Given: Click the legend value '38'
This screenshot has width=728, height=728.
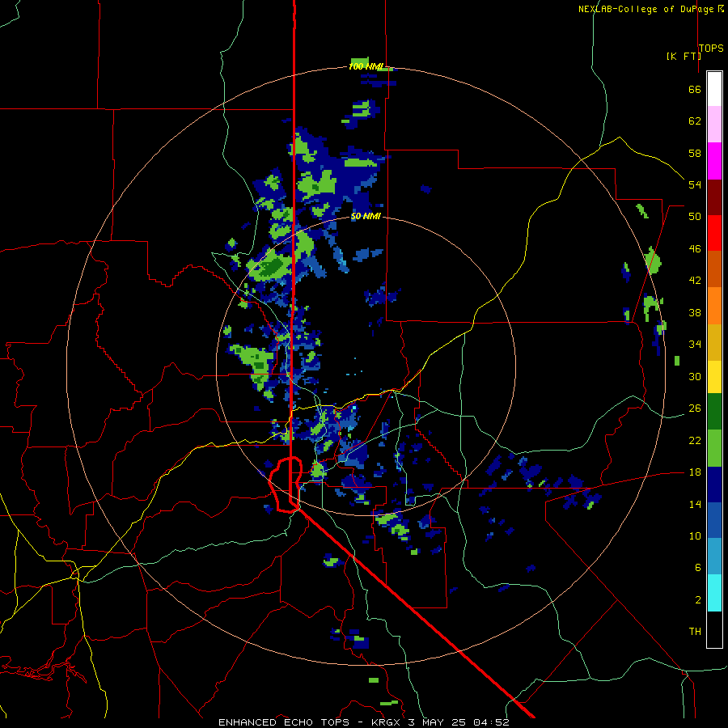Looking at the screenshot, I should point(695,313).
